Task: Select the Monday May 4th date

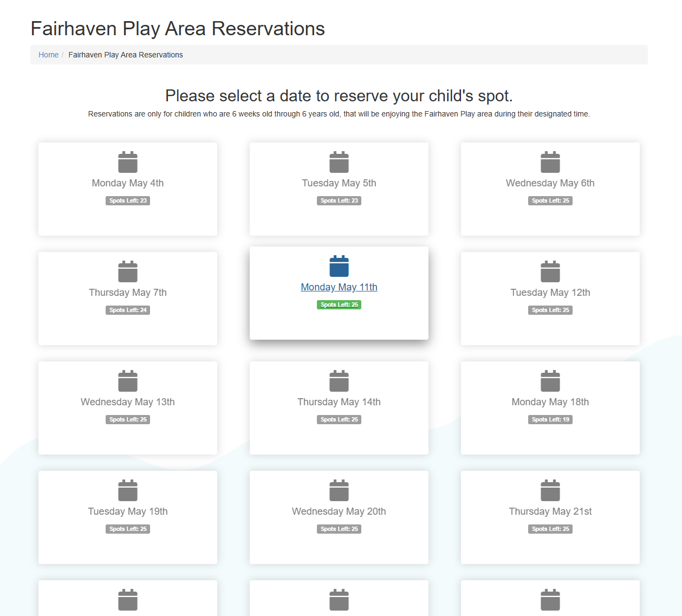Action: pos(128,183)
